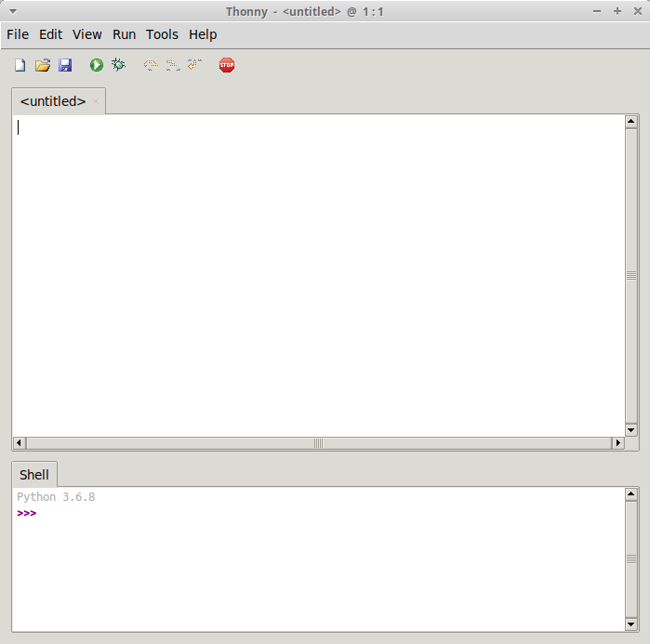Run current script with green play button

click(97, 65)
